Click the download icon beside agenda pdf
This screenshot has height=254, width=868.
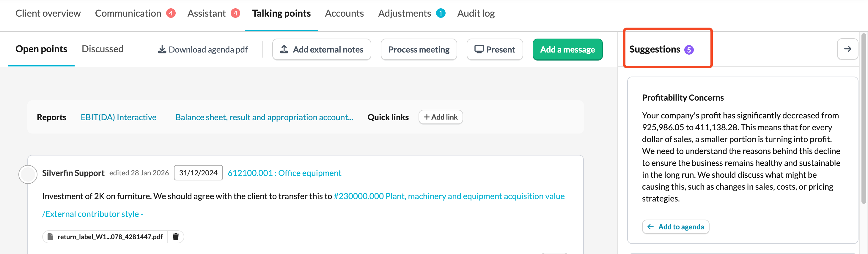click(x=162, y=50)
